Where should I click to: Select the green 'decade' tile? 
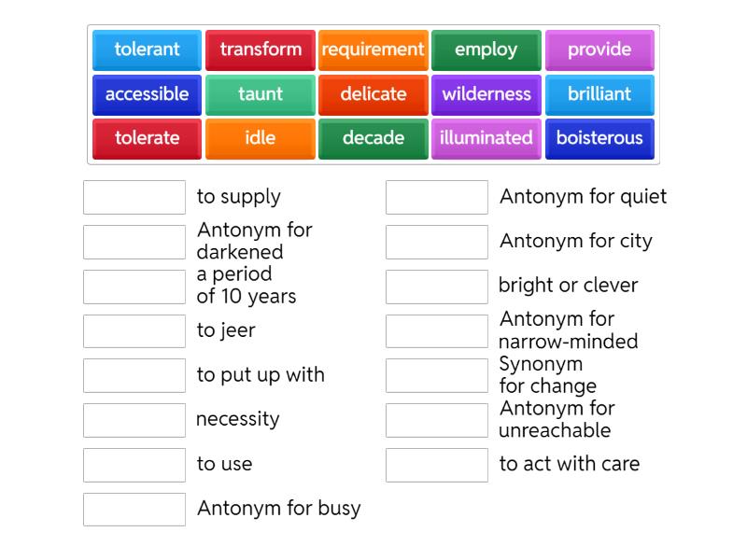[x=373, y=138]
